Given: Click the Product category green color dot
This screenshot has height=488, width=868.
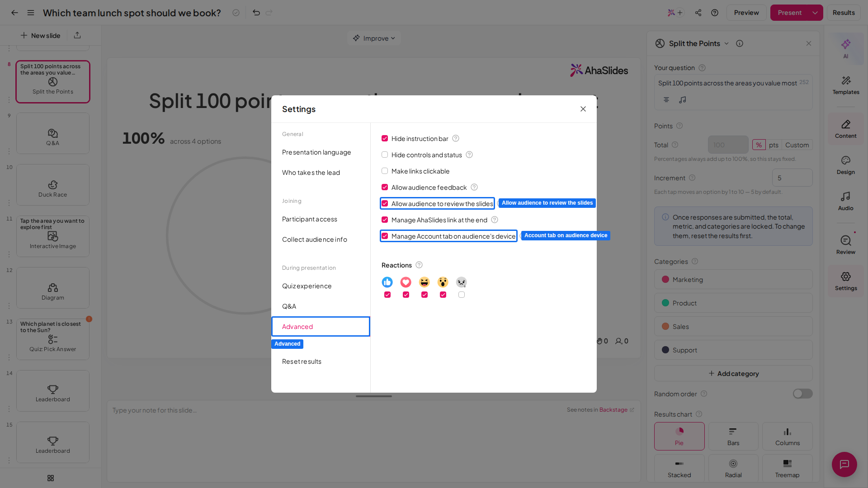Looking at the screenshot, I should (x=665, y=303).
